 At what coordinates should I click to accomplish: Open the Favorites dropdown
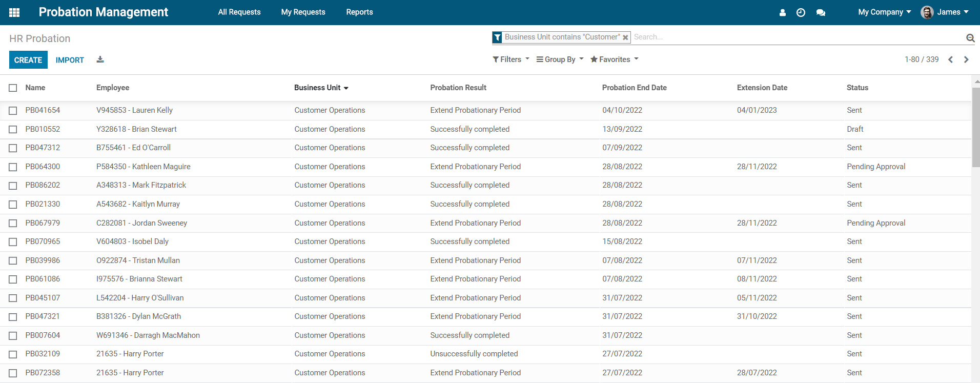(614, 59)
